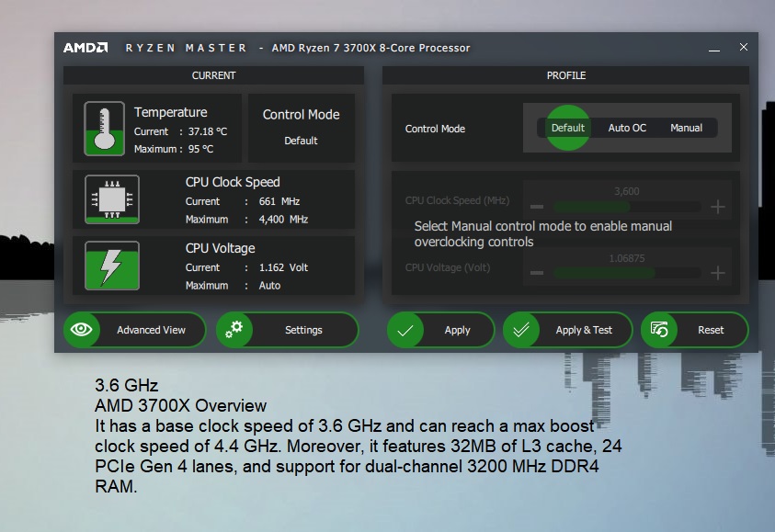Click the double checkmark icon on Apply & Test

click(521, 330)
